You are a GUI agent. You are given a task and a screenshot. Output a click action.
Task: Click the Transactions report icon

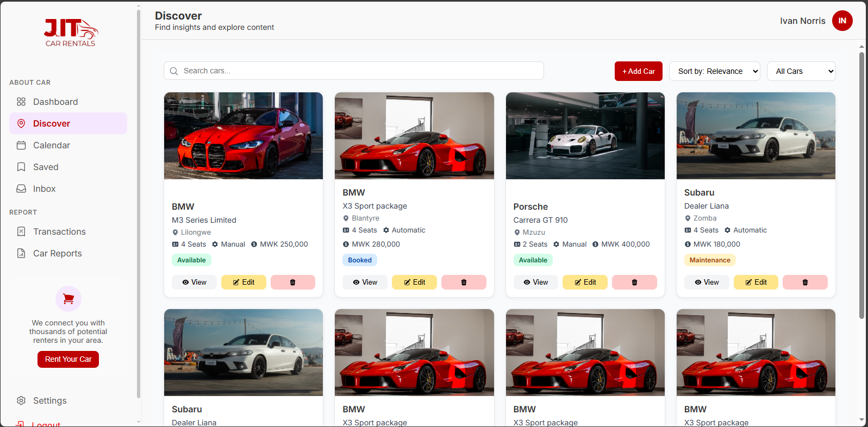[x=21, y=231]
